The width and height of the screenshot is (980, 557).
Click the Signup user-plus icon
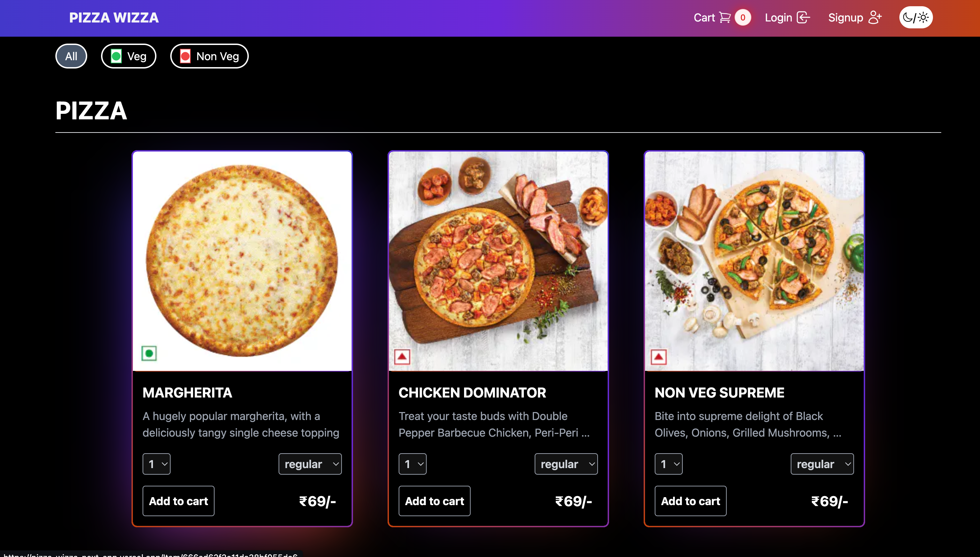click(x=875, y=18)
